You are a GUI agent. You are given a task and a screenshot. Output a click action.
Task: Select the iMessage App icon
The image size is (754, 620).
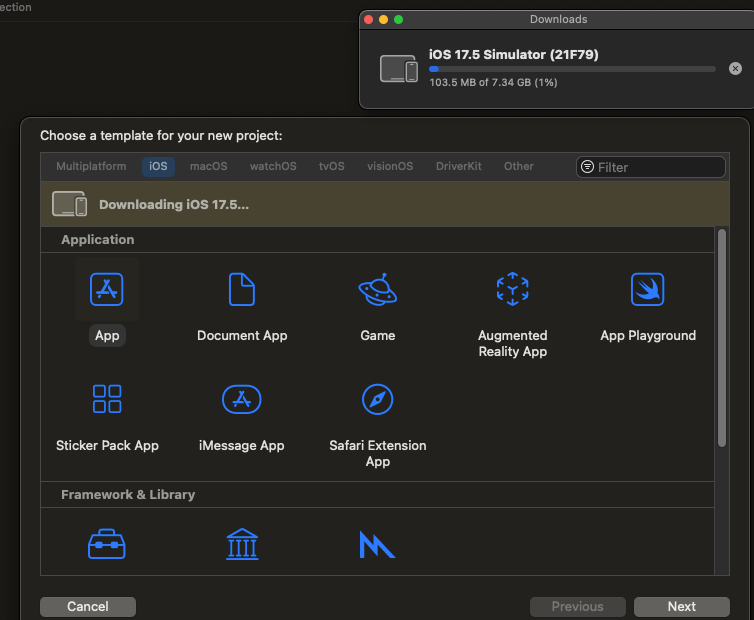coord(242,399)
